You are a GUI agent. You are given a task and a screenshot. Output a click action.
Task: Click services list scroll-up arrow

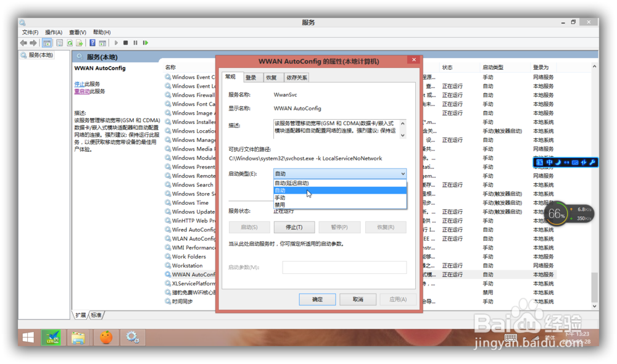coord(594,67)
